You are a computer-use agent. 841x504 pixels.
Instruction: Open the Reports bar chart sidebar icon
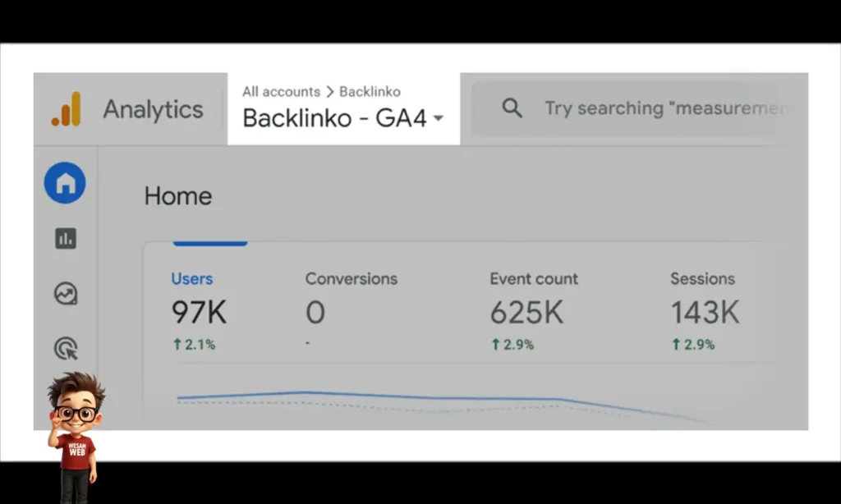65,239
